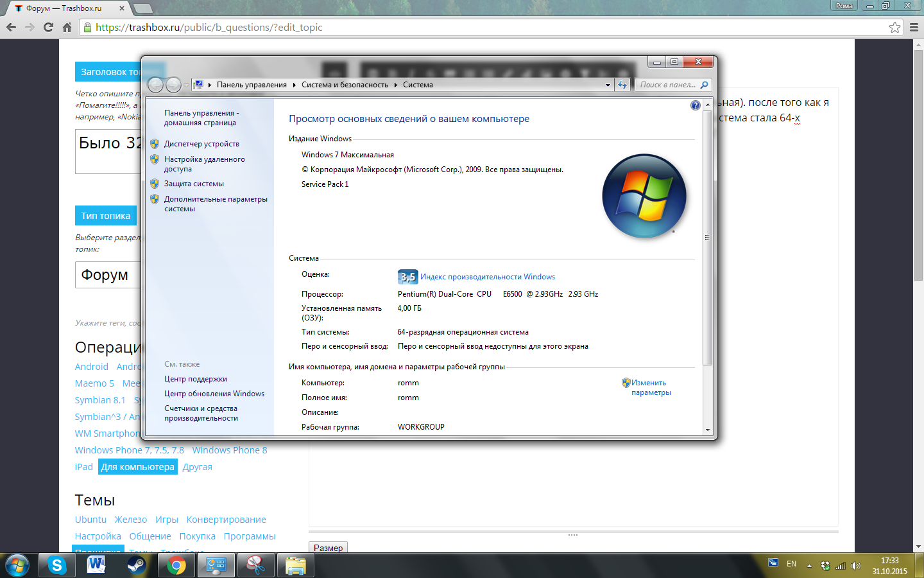924x578 pixels.
Task: Open Chrome home page icon
Action: click(67, 27)
